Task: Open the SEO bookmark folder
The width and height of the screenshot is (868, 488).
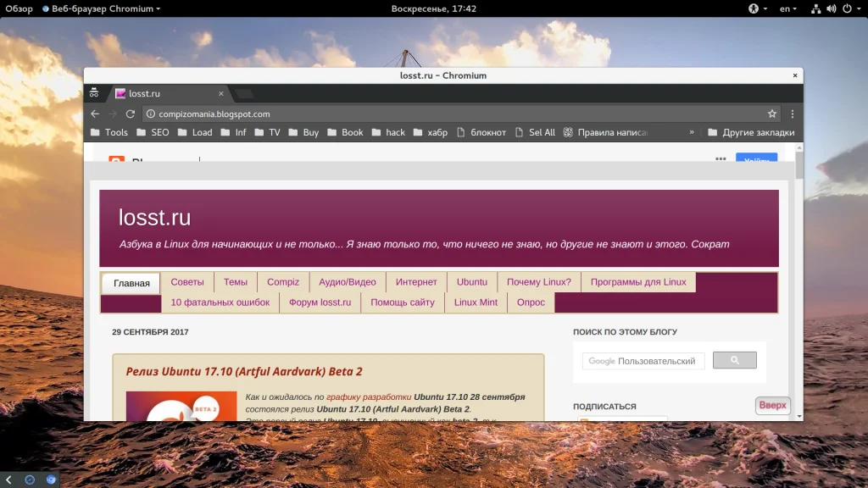Action: [x=153, y=132]
